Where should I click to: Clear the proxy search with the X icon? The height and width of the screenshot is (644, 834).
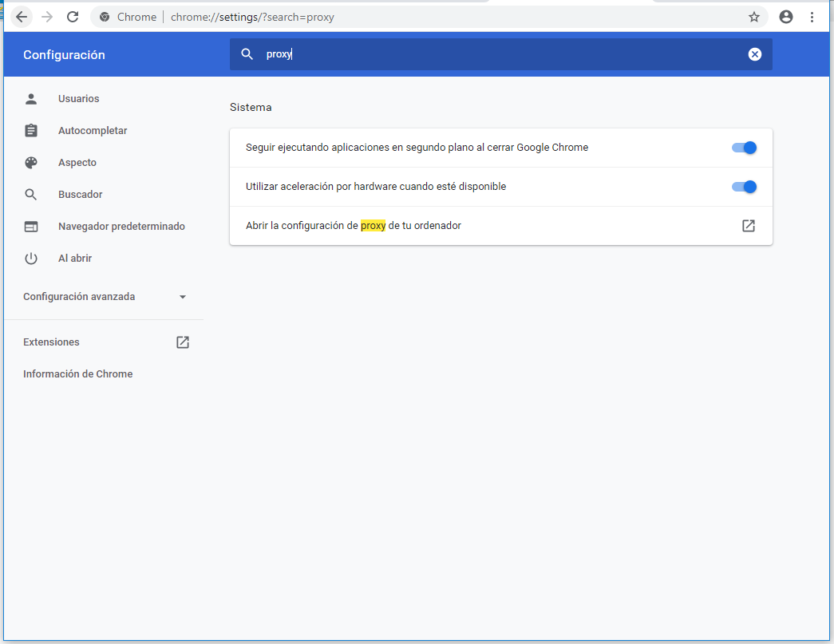[755, 54]
